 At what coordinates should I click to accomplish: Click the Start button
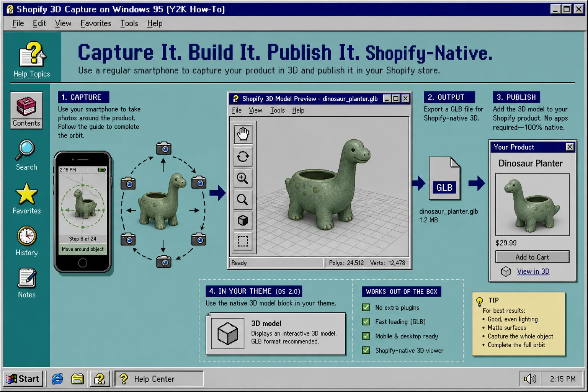[23, 379]
